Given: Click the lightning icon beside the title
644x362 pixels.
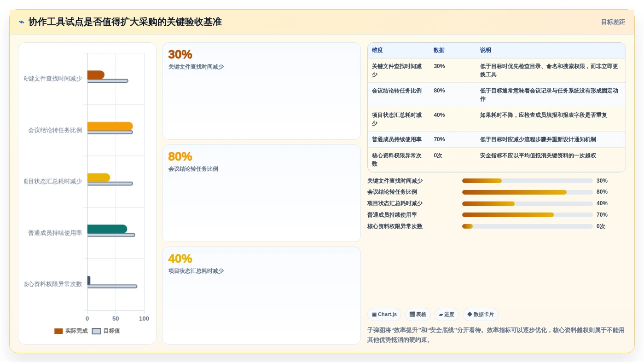Looking at the screenshot, I should pyautogui.click(x=22, y=22).
